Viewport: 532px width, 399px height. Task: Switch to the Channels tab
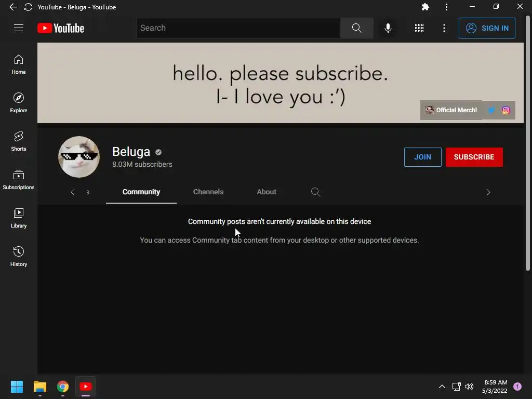click(x=208, y=192)
